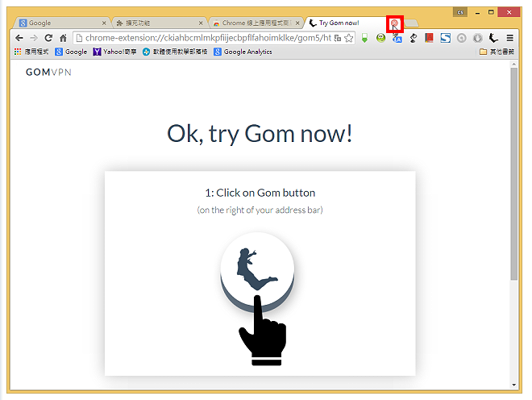
Task: Click the user profile badge in title bar
Action: pos(460,13)
